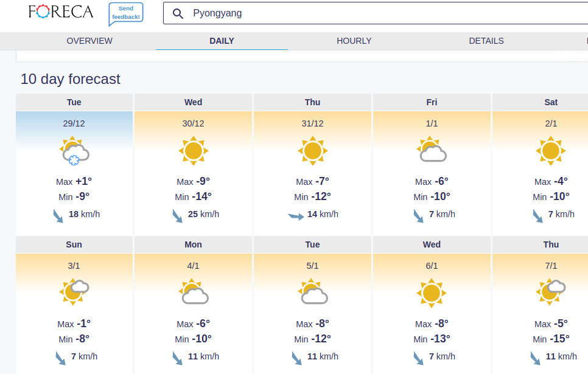Click the sun icon for Sat 2/1
Viewport: 588px width, 374px height.
coord(551,151)
